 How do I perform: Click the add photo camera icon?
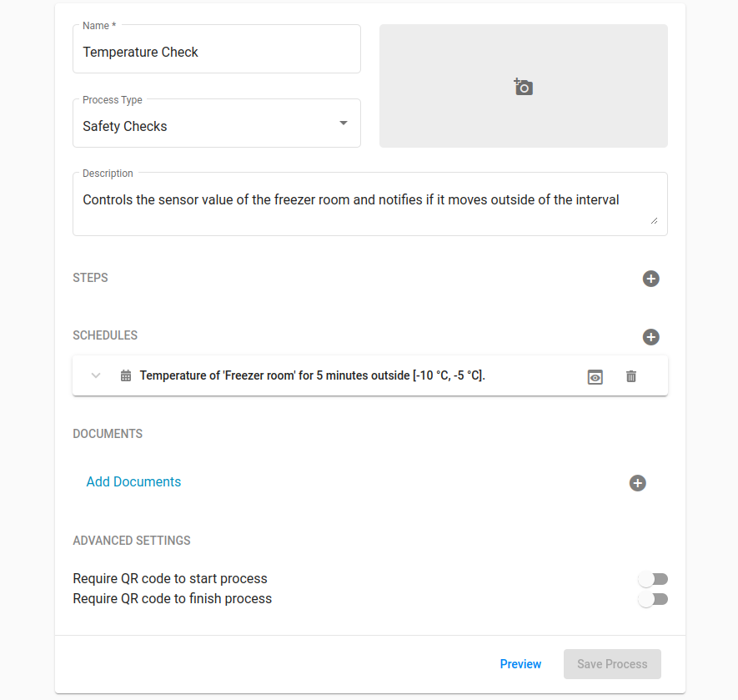(x=523, y=87)
